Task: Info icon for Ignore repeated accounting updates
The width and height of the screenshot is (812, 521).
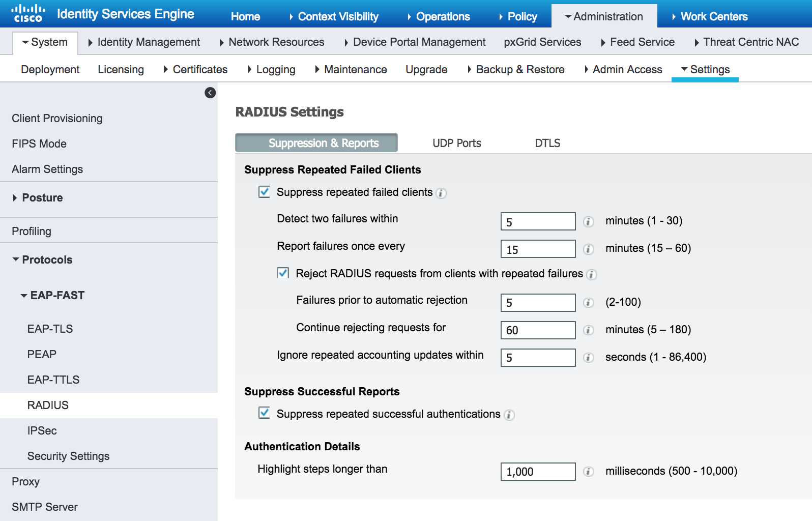Action: tap(589, 358)
